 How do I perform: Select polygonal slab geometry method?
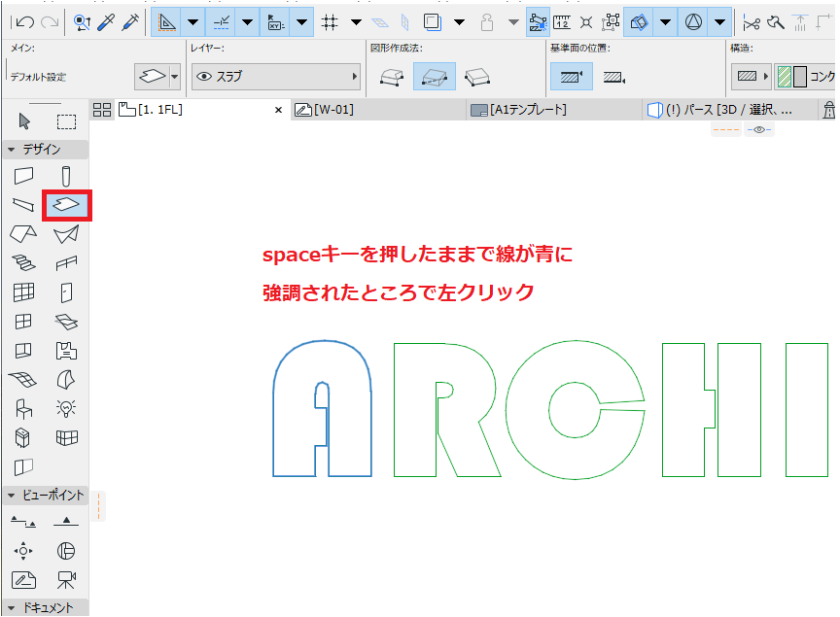pos(392,77)
